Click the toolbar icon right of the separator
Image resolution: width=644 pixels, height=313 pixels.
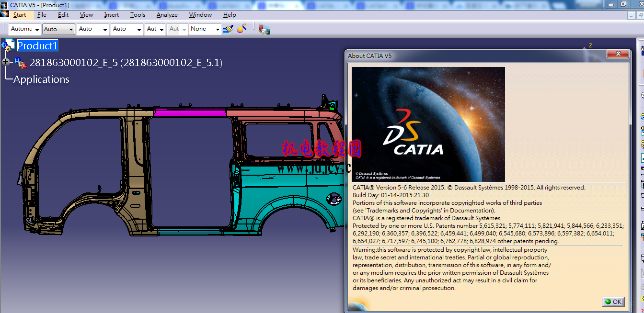point(264,29)
